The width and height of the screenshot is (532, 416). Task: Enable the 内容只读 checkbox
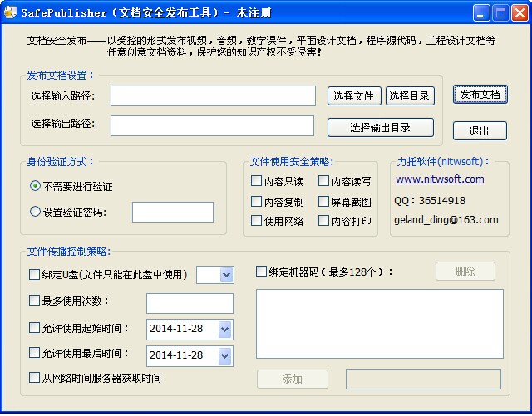coord(257,181)
